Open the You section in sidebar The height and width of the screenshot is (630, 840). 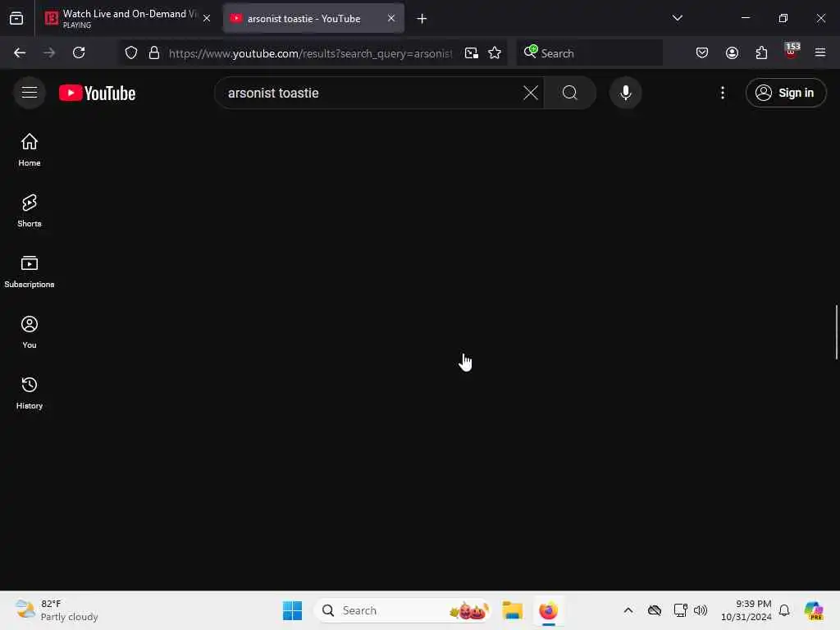click(30, 332)
